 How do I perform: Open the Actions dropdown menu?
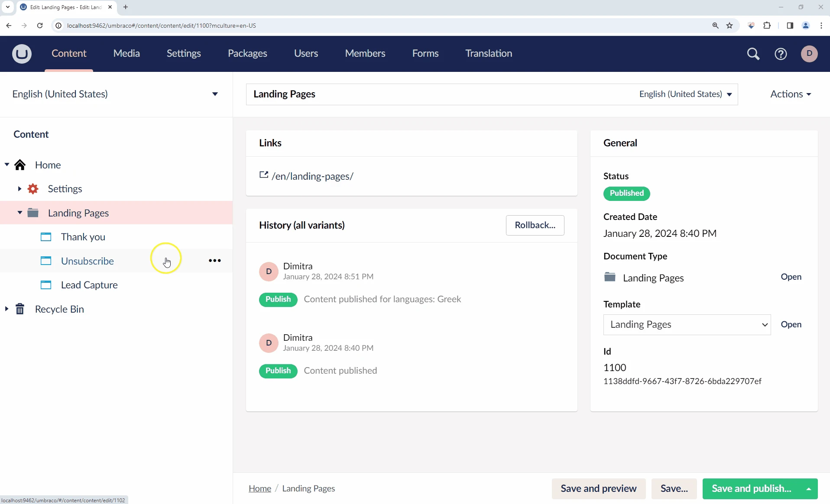pos(790,94)
